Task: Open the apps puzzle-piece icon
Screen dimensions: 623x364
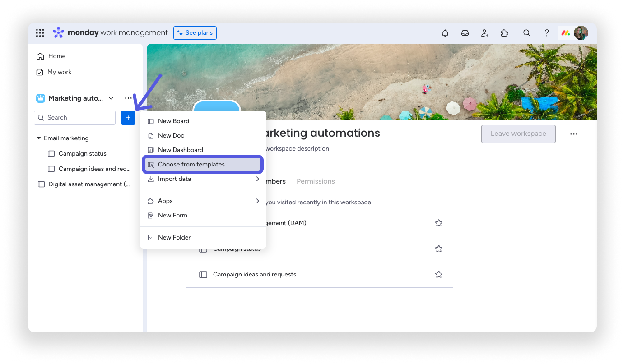Action: (504, 33)
